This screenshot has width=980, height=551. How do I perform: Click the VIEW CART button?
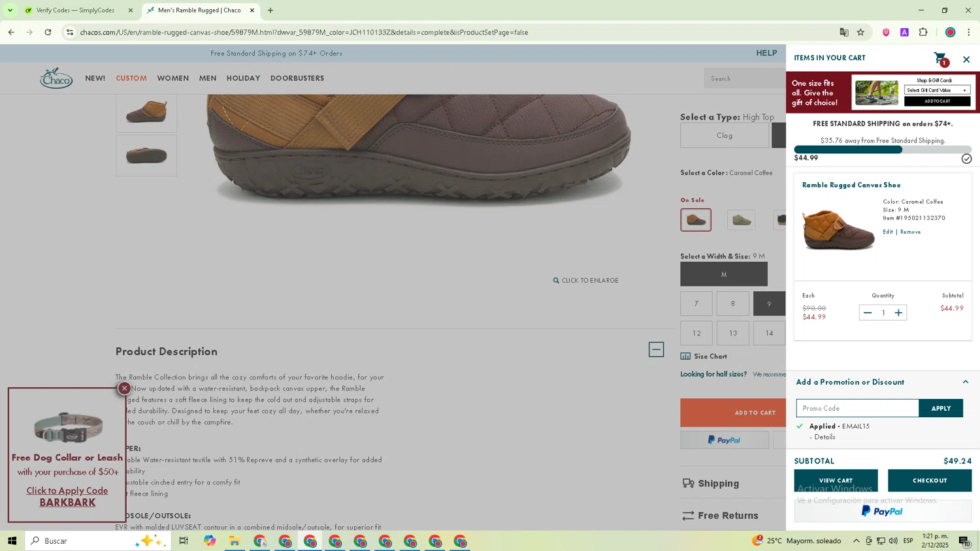[x=836, y=480]
